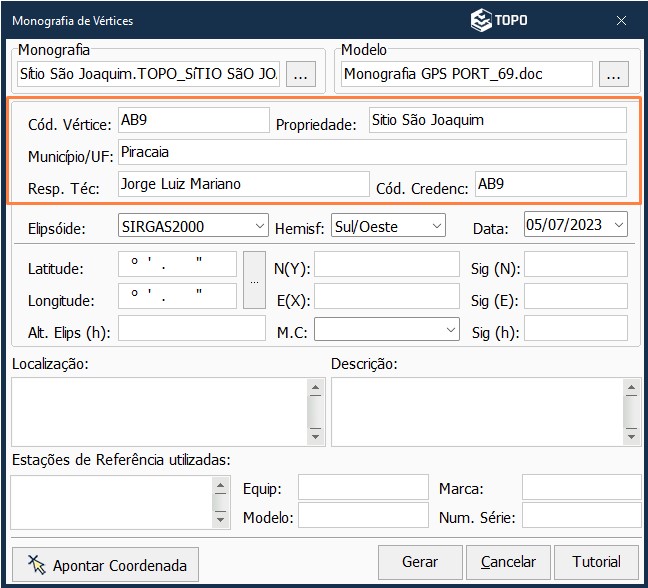Viewport: 648px width, 588px height.
Task: Click the Num. Série field
Action: (582, 515)
